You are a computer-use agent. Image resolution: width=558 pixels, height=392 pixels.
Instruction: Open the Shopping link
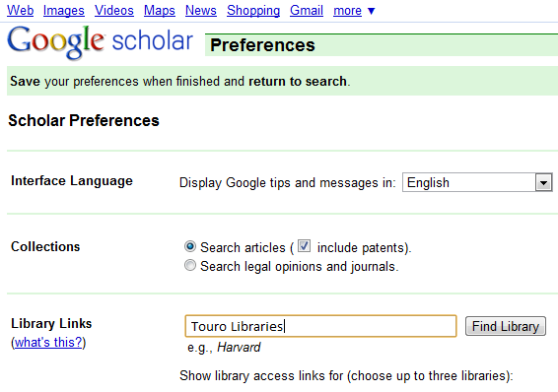(253, 11)
